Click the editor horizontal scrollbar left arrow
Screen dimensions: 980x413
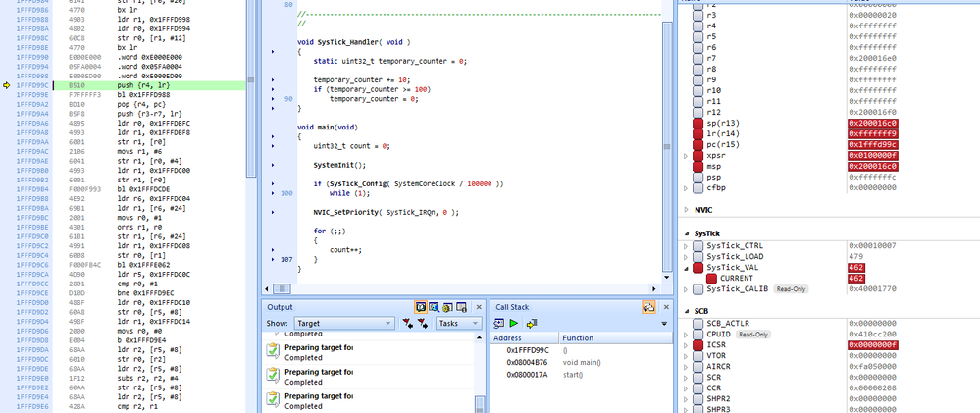tap(267, 288)
